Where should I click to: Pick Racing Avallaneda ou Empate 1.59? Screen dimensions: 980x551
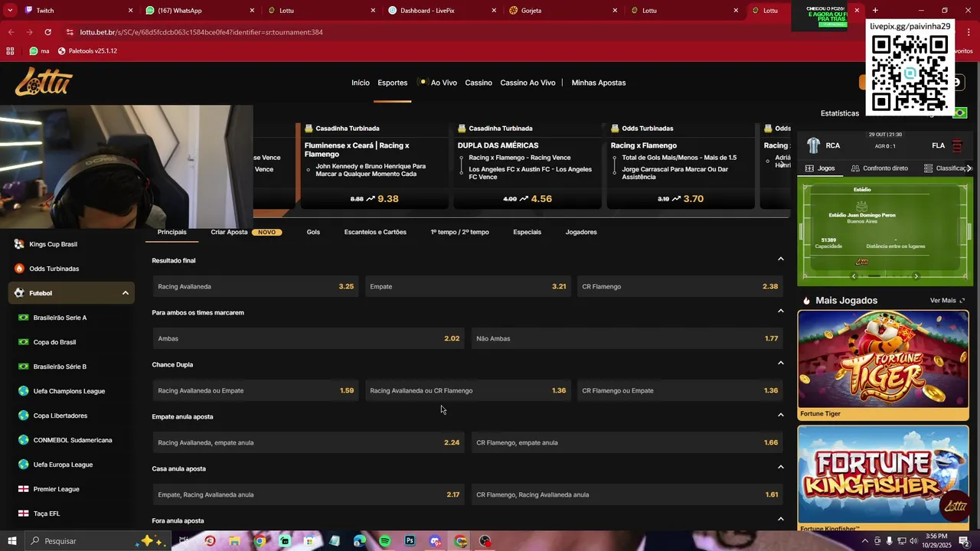(256, 390)
